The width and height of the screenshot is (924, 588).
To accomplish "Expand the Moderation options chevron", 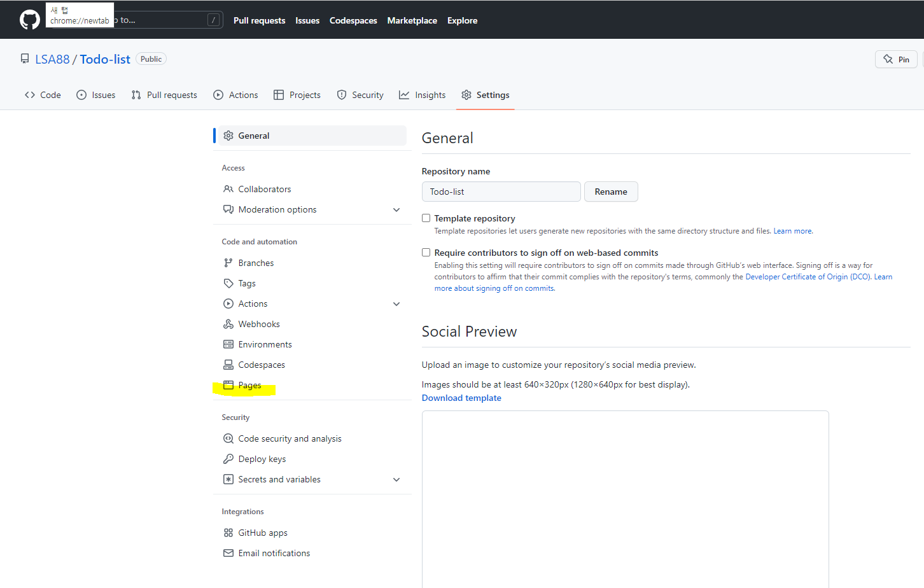I will [x=396, y=209].
